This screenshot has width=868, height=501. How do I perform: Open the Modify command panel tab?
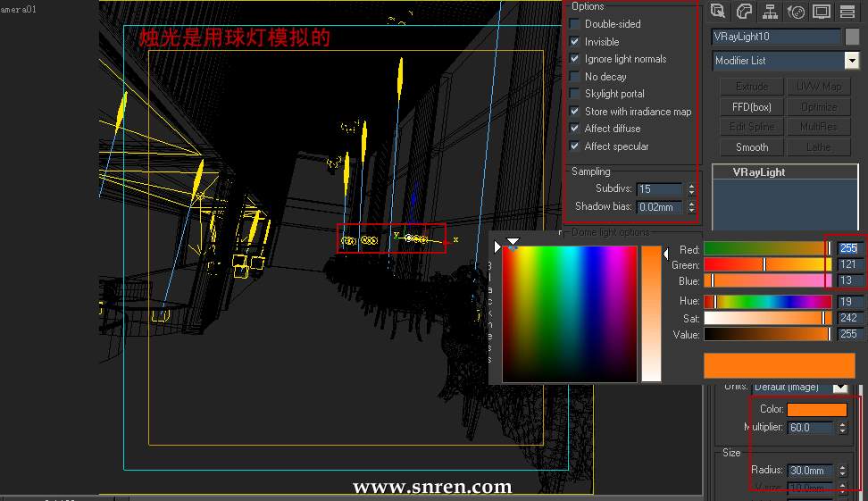(x=744, y=11)
